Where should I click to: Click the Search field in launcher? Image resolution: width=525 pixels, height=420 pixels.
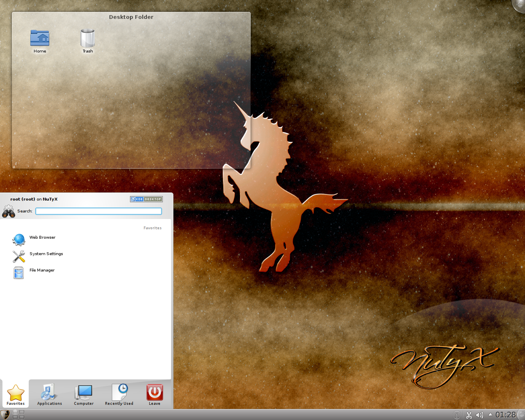pos(98,211)
